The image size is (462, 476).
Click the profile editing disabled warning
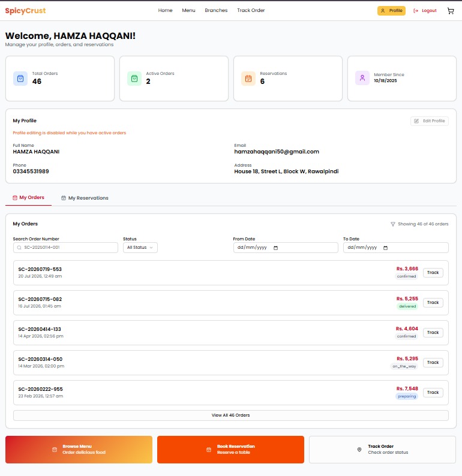[69, 132]
